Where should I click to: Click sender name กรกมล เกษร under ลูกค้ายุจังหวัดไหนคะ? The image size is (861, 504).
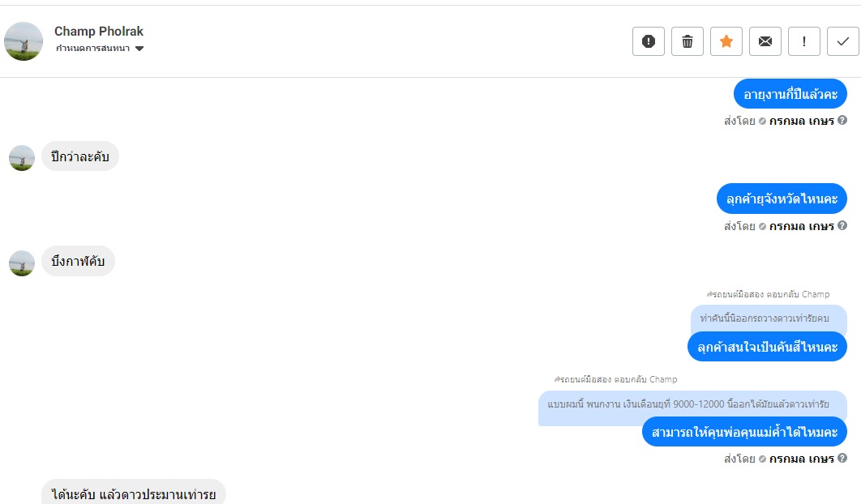801,226
